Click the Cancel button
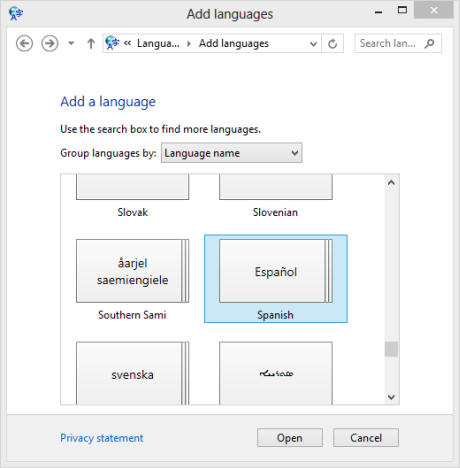Viewport: 460px width, 468px height. click(x=366, y=438)
